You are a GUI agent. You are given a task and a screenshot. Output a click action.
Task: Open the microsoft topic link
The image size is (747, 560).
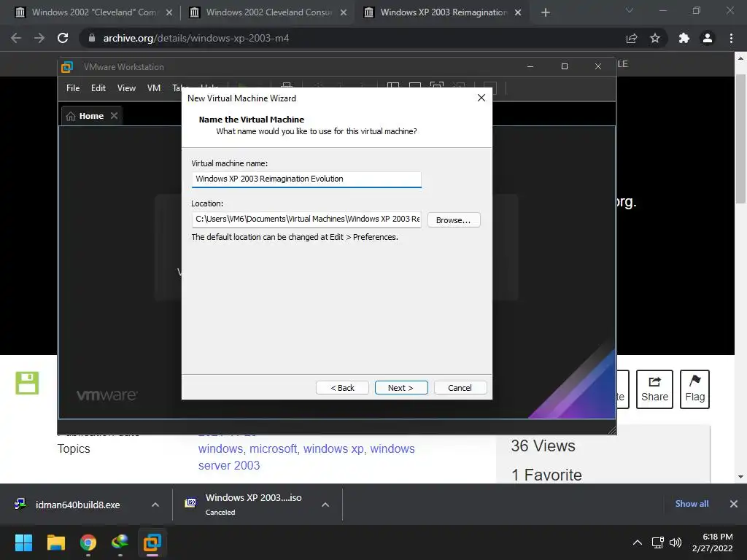pyautogui.click(x=274, y=448)
